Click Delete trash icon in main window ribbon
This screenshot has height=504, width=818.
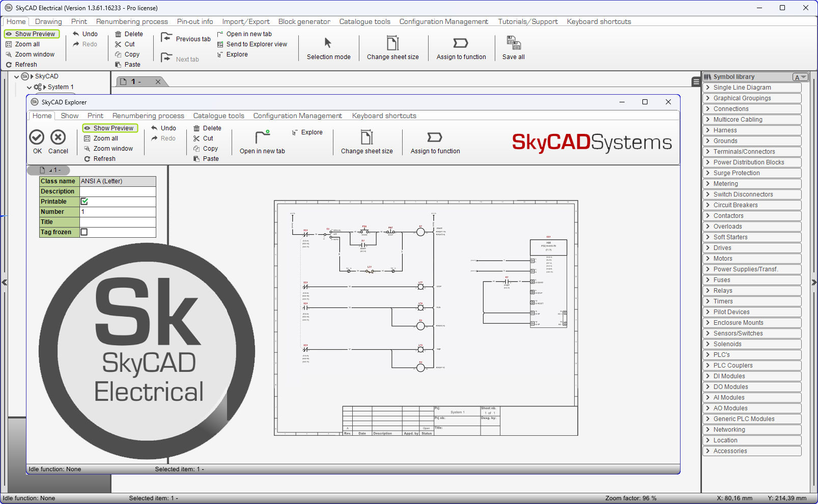118,34
